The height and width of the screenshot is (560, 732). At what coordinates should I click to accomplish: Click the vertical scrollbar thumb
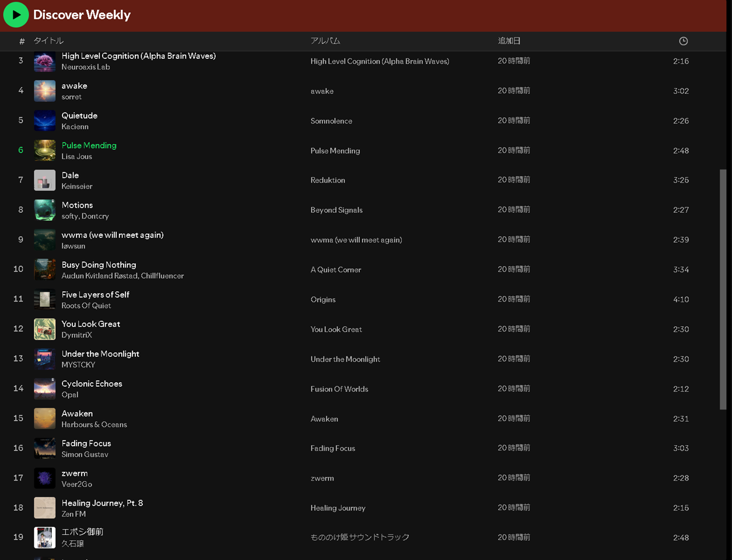tap(723, 289)
